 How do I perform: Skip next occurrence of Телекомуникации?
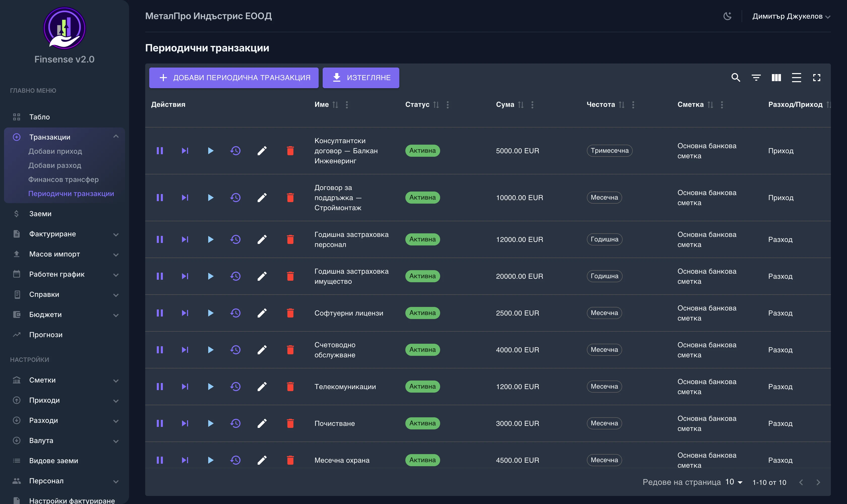pos(185,387)
